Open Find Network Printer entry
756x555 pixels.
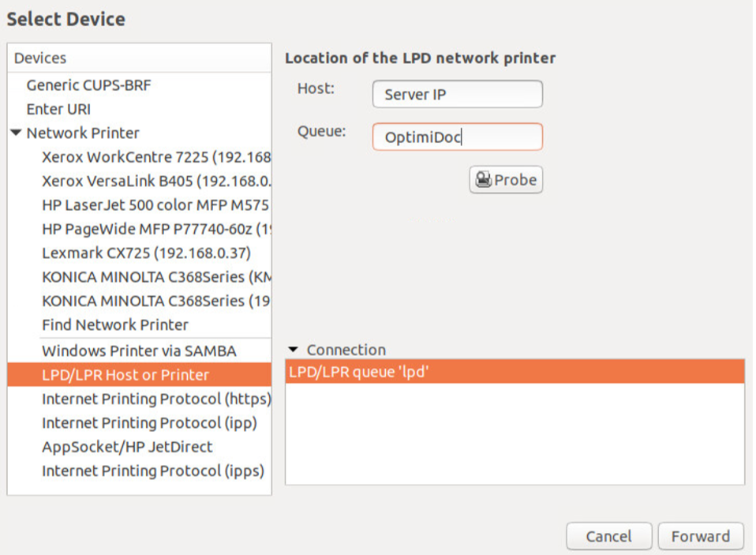click(x=115, y=324)
